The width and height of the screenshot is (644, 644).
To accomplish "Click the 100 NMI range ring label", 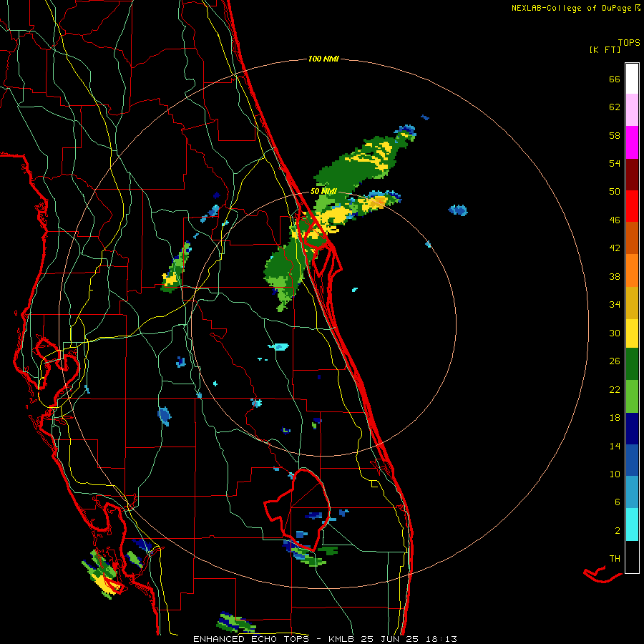I will (323, 59).
